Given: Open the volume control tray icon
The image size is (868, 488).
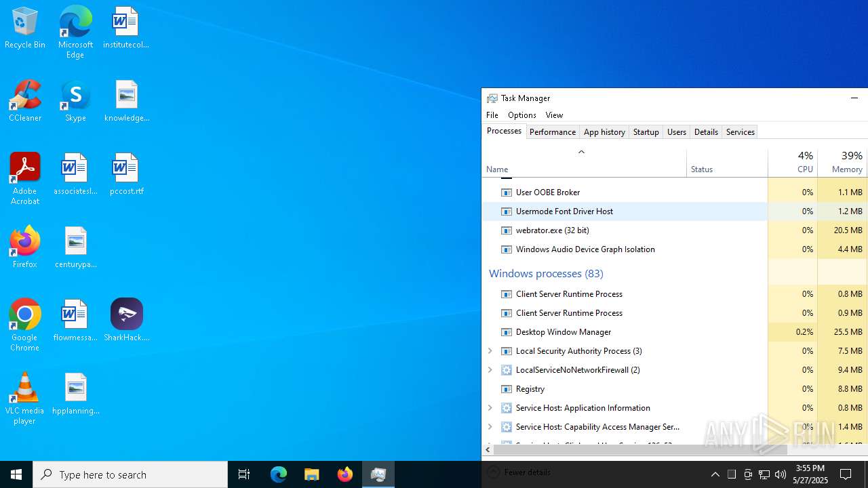Looking at the screenshot, I should coord(781,474).
